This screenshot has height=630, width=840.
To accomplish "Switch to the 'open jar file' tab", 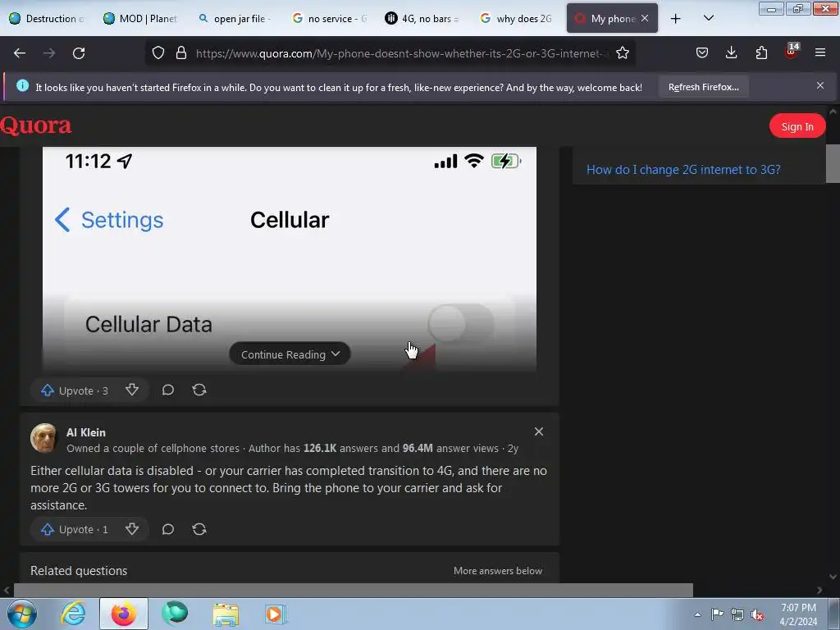I will pos(234,18).
